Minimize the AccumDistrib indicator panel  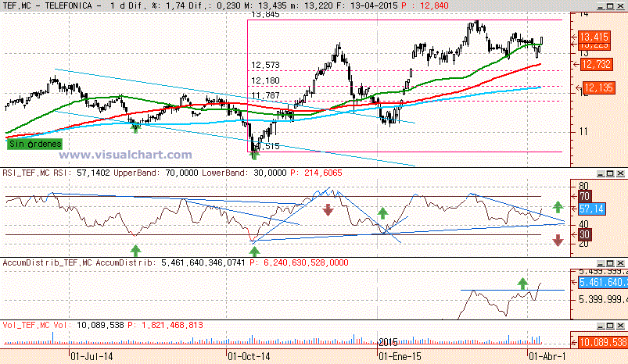click(601, 263)
